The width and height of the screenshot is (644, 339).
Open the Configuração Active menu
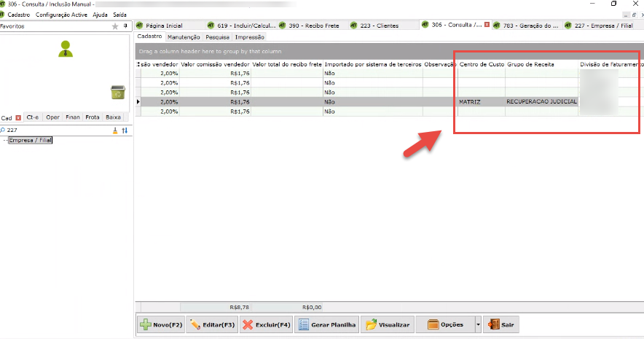pyautogui.click(x=61, y=15)
